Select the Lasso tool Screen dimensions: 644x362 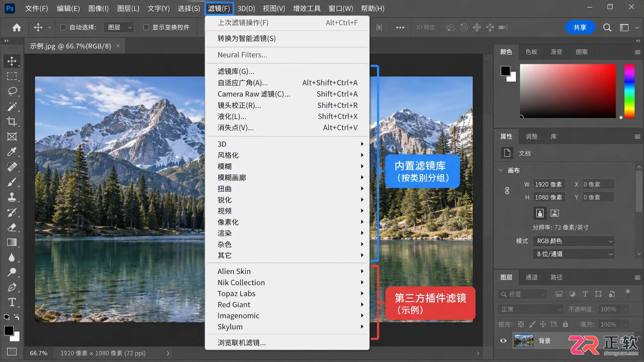point(12,91)
